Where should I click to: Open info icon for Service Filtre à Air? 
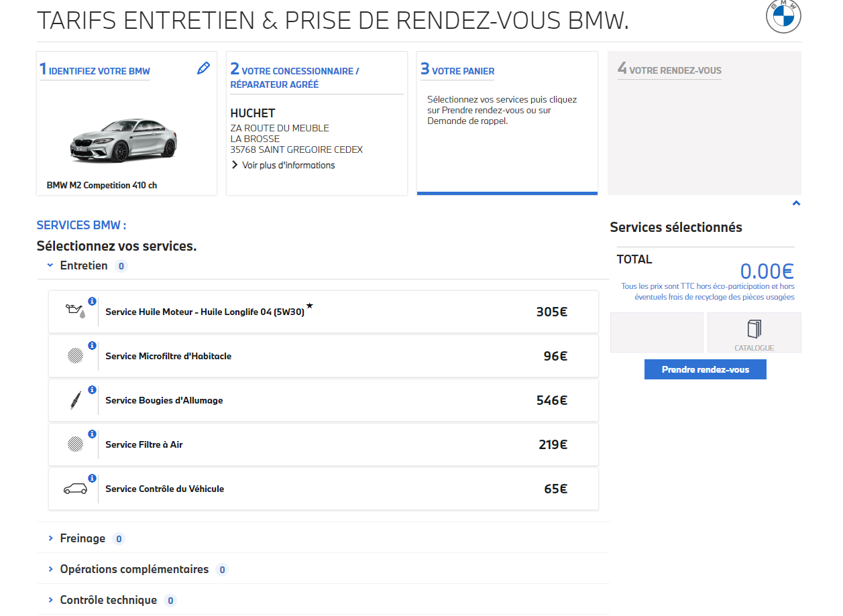coord(93,434)
